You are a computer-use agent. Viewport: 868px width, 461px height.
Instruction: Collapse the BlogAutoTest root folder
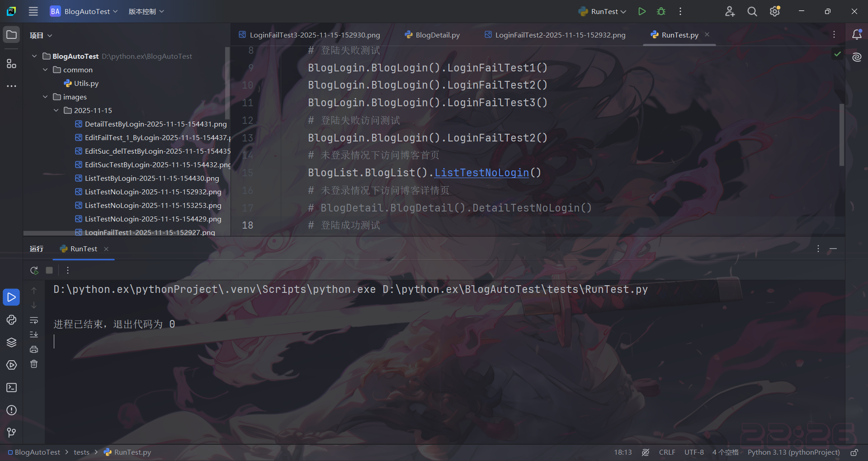[x=34, y=56]
